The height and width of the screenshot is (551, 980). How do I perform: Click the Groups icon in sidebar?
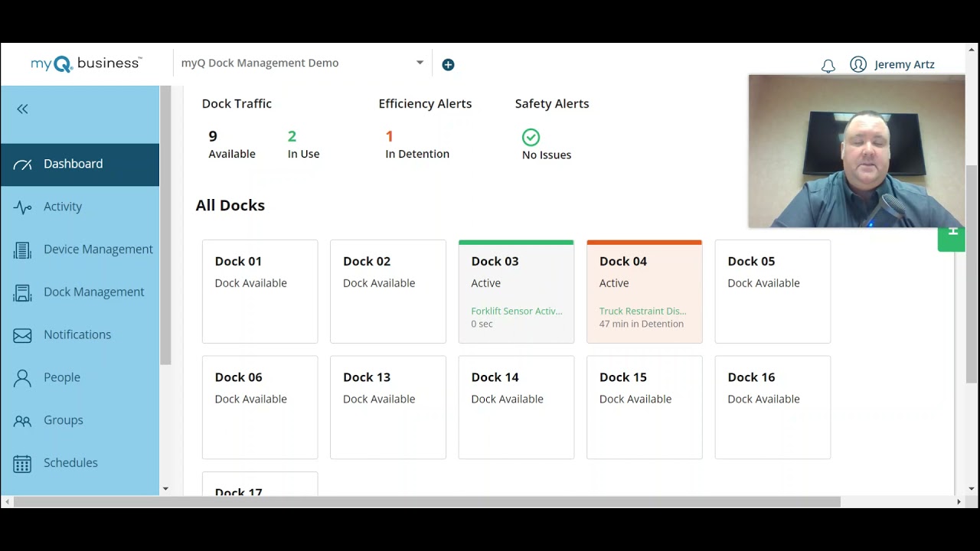tap(22, 421)
